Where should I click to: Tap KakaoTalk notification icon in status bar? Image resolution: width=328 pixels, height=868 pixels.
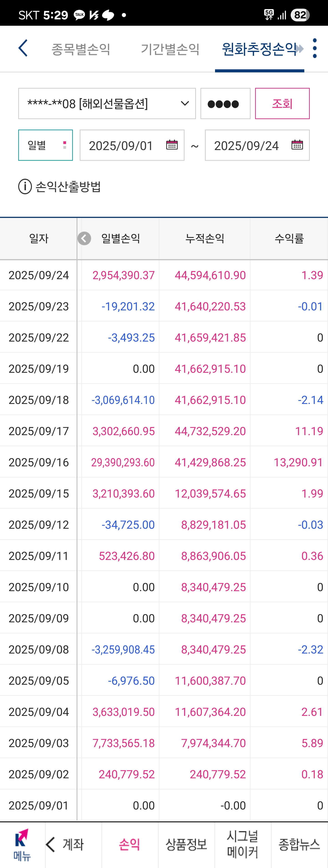(79, 15)
